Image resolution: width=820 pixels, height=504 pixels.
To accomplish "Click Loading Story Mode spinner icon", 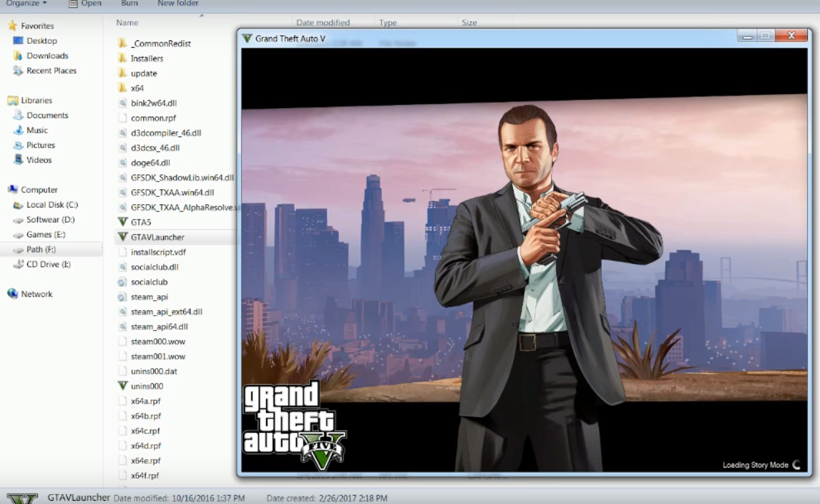I will pos(797,465).
